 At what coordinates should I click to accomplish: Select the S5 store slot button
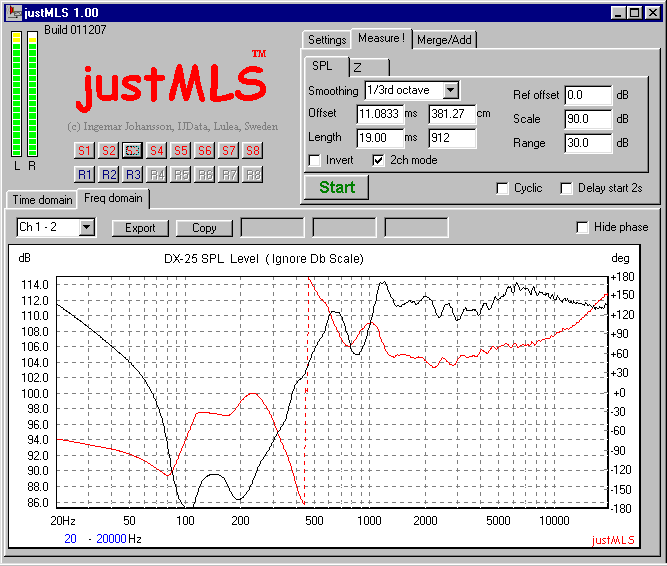click(x=180, y=151)
